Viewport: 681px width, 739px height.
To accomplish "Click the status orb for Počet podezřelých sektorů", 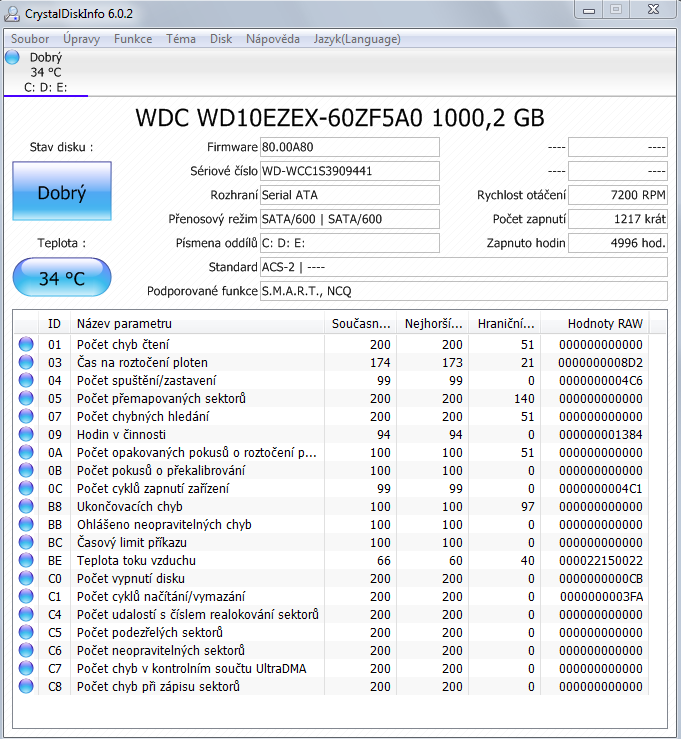I will tap(26, 632).
